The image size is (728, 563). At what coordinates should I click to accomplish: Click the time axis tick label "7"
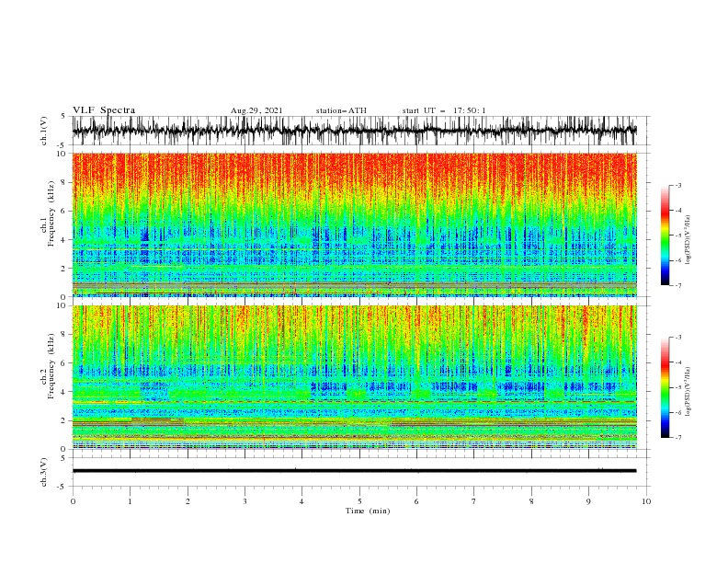474,501
